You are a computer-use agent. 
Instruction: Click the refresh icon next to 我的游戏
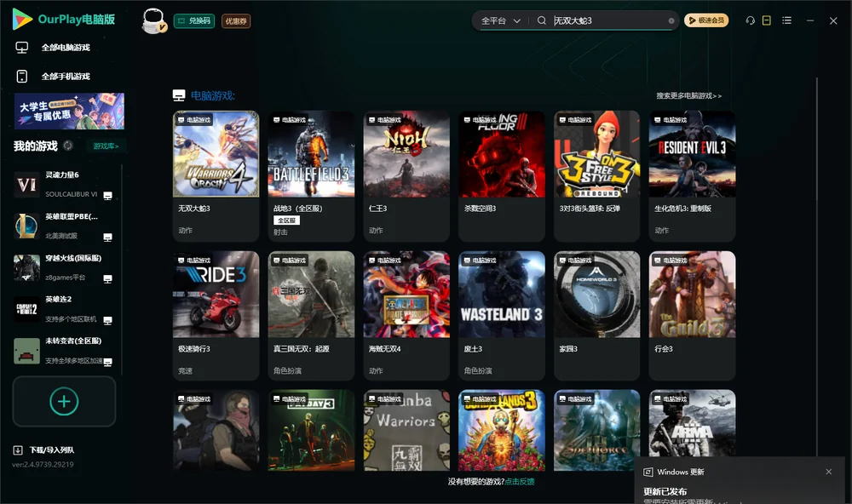pos(68,146)
